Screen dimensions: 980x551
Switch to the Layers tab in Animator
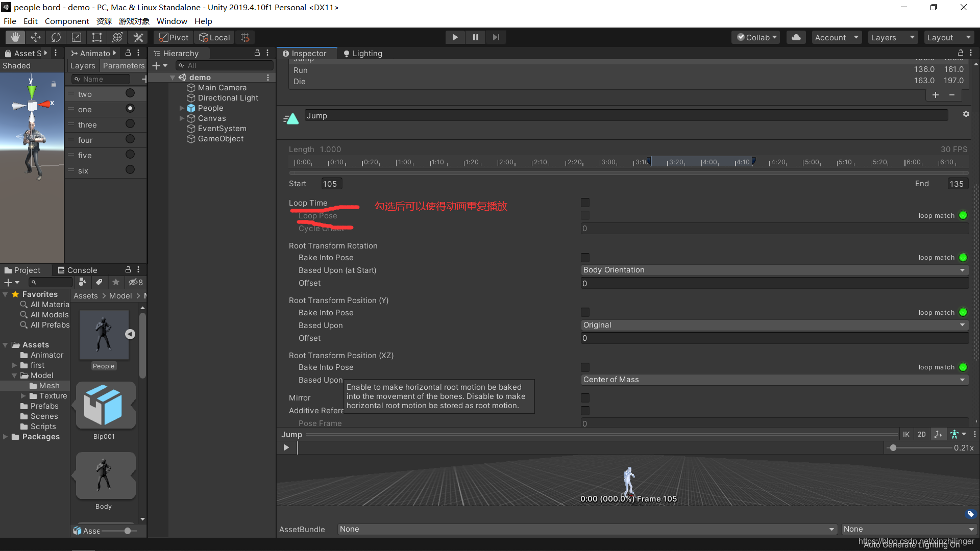click(83, 66)
